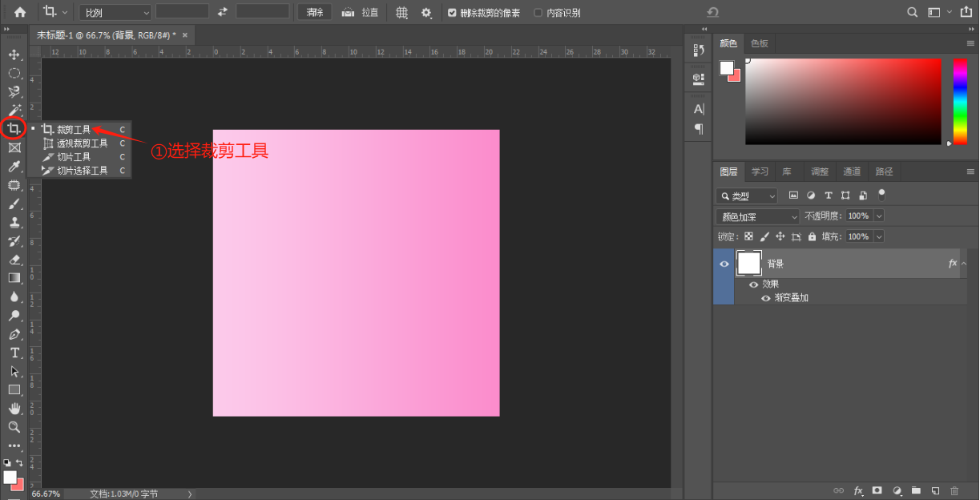Open the 类型 layer filter dropdown

[x=747, y=196]
